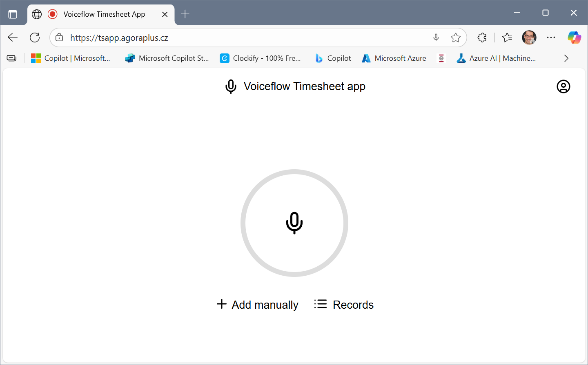This screenshot has height=365, width=588.
Task: Open browser Extensions puzzle icon
Action: 482,38
